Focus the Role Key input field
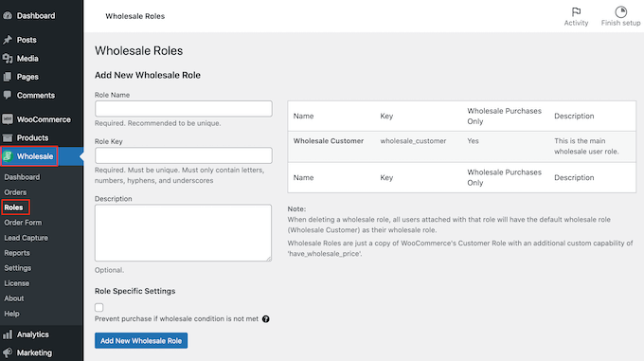Screen dimensions: 644x361 tap(183, 155)
